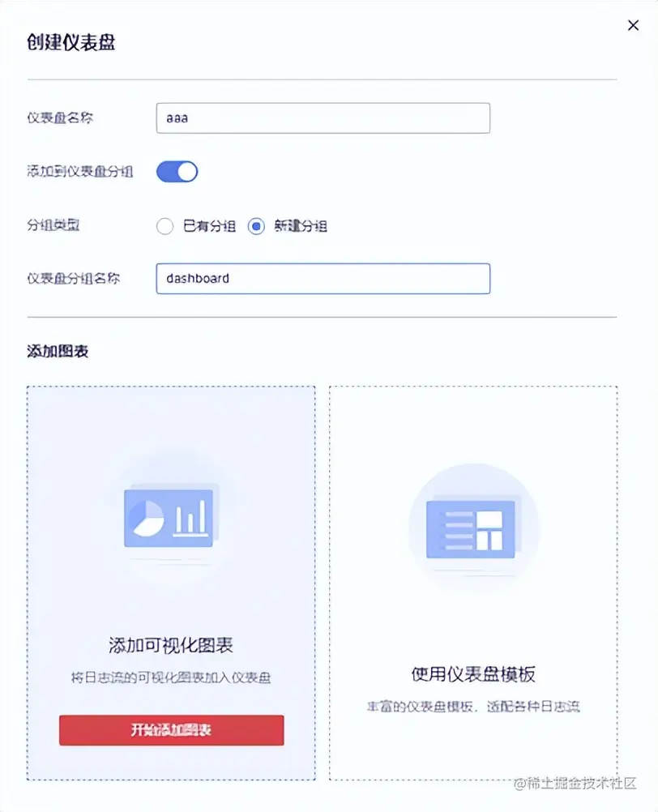Focus the 仪表盘分组名称 field containing dashboard

pos(323,279)
